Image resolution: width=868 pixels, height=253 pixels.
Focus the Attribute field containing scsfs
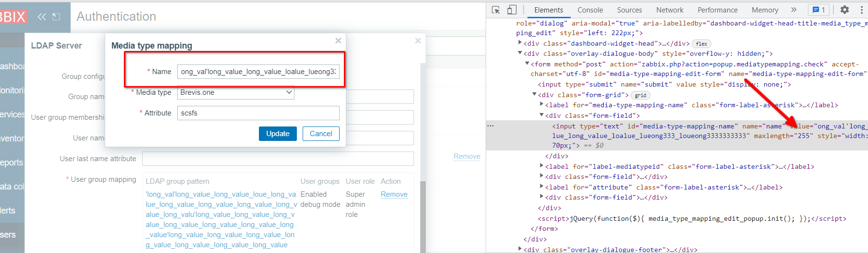click(258, 113)
